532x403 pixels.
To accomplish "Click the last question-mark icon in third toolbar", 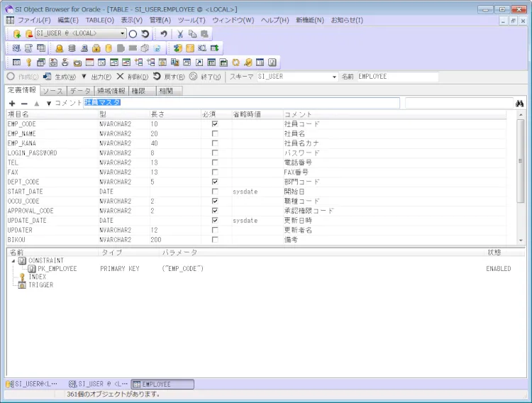I will coord(272,62).
